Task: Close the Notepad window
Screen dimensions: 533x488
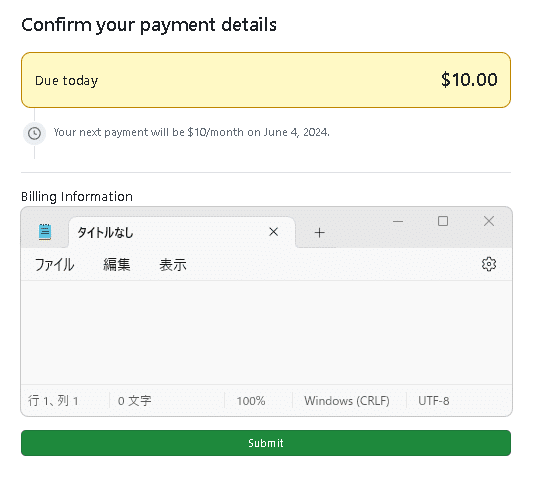Action: pos(489,221)
